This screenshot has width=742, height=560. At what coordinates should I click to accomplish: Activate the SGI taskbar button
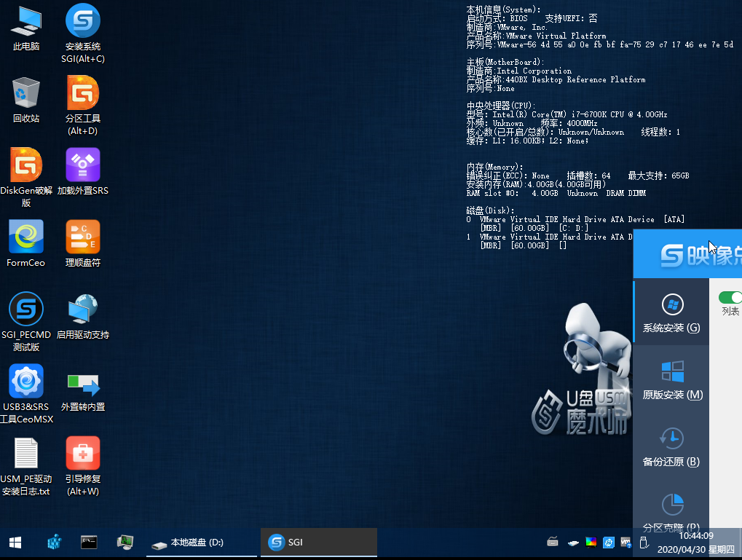pyautogui.click(x=319, y=543)
